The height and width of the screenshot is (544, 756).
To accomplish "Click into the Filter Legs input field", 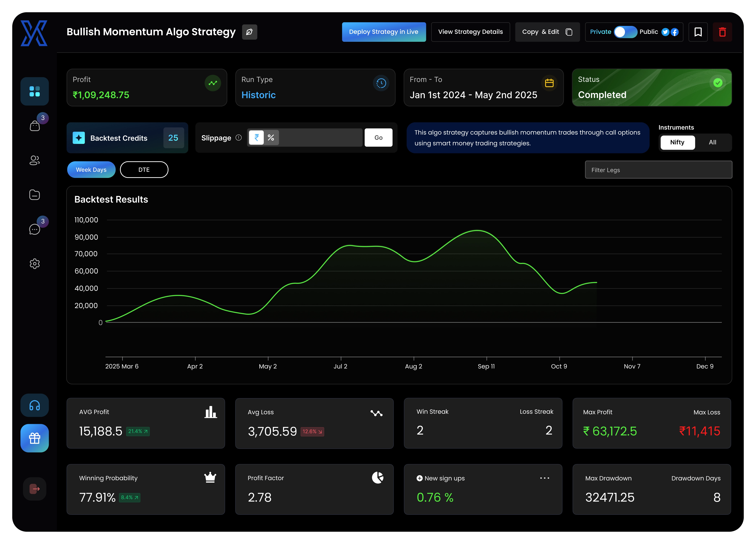I will pos(658,170).
